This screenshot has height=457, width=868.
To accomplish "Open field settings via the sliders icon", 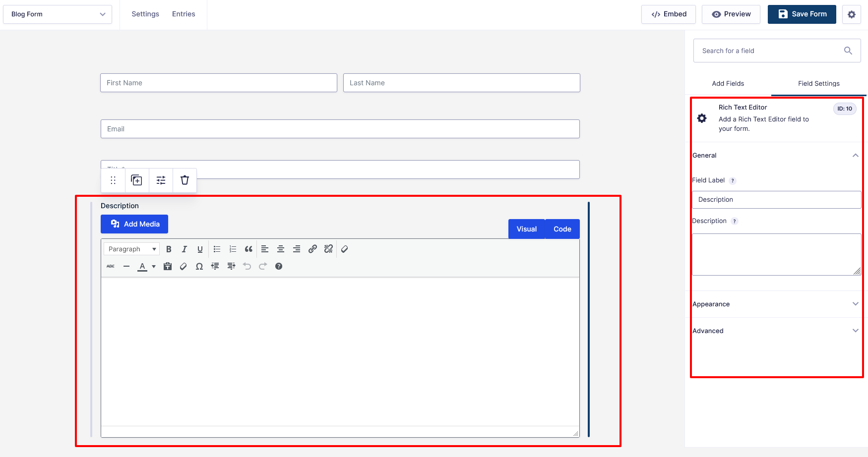I will (161, 180).
